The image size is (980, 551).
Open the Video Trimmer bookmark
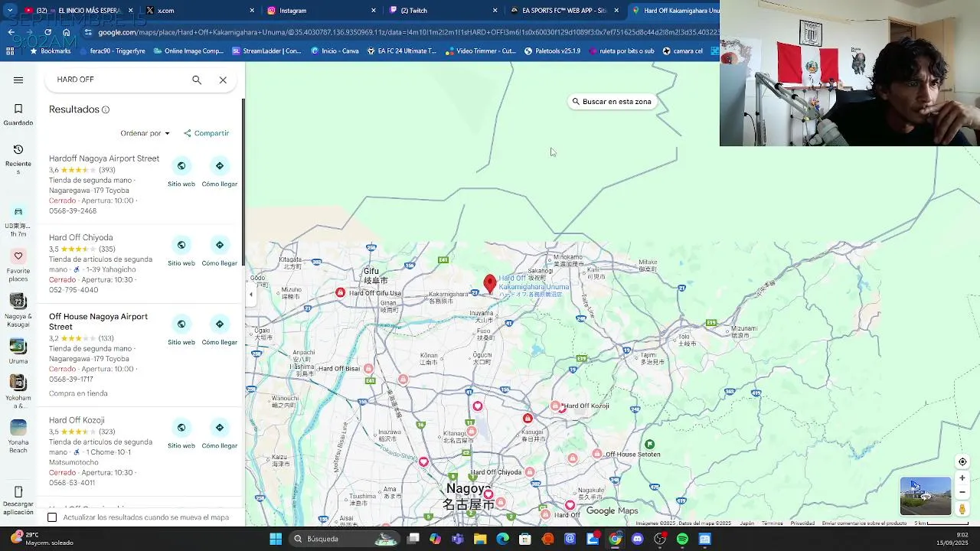480,51
